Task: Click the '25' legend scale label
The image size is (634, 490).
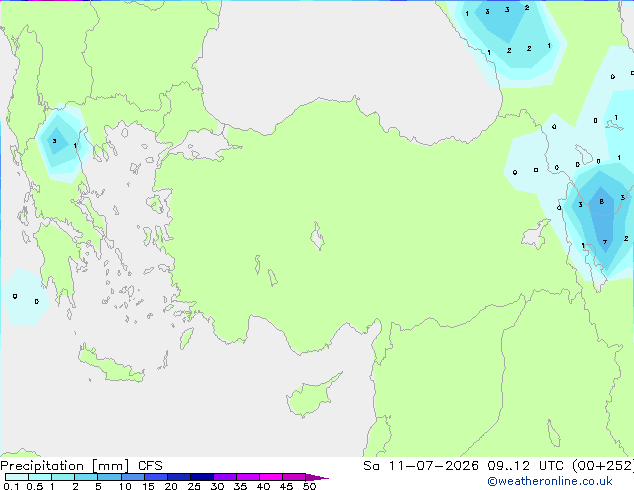Action: click(x=194, y=486)
